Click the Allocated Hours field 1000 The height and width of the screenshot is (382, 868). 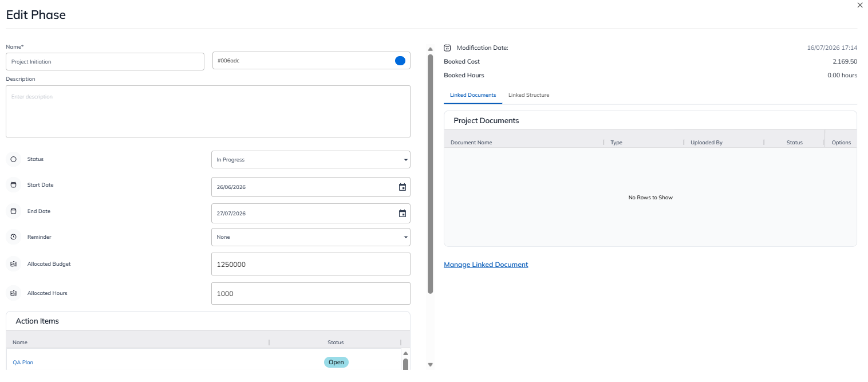pyautogui.click(x=311, y=293)
